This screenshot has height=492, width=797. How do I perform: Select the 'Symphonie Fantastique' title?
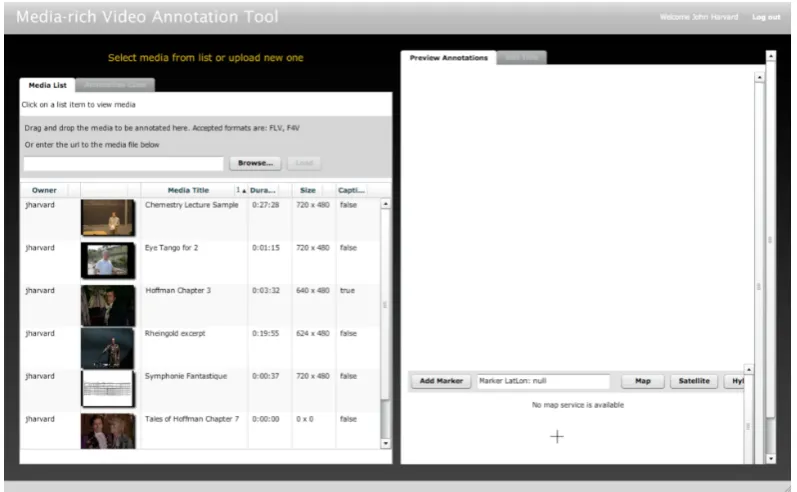186,376
